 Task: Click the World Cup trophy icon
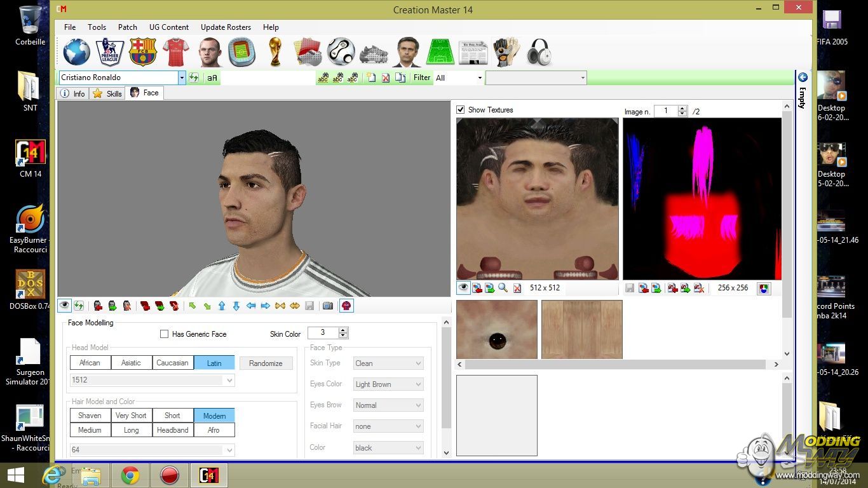(275, 52)
